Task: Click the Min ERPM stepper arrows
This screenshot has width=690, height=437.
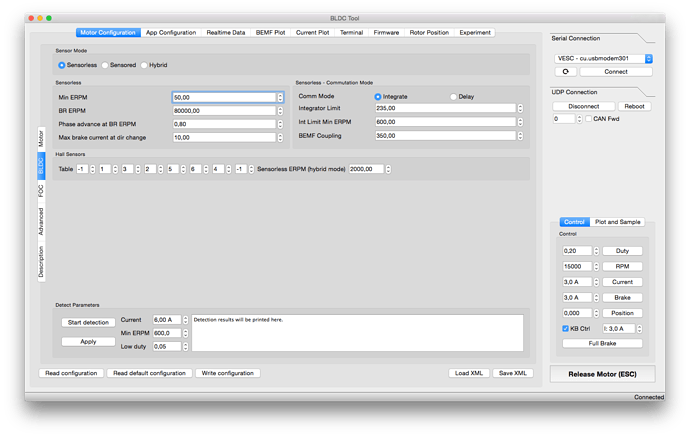Action: 280,97
